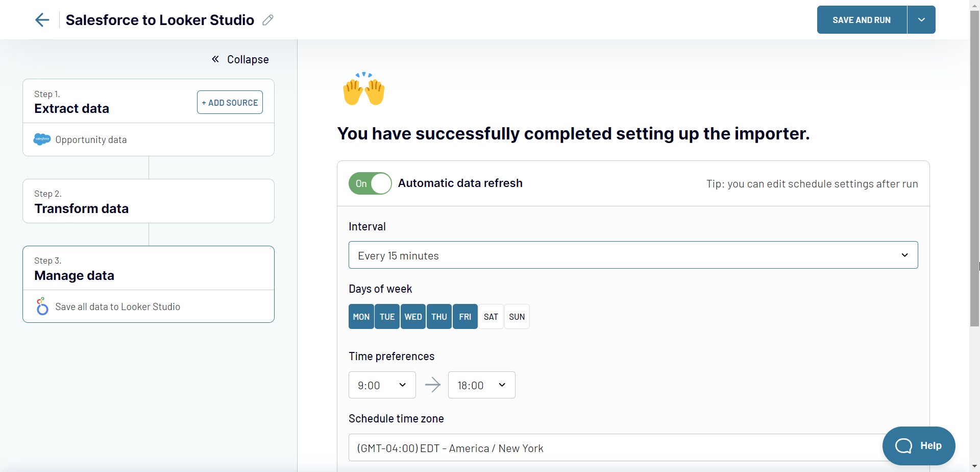Enable Saturday in the Days of week selector
The width and height of the screenshot is (980, 472).
(491, 316)
